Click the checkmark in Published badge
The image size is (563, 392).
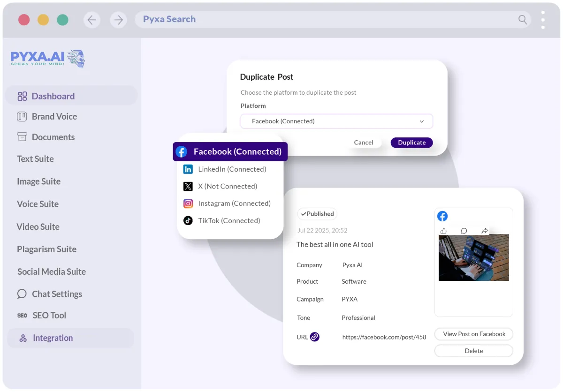click(x=304, y=214)
